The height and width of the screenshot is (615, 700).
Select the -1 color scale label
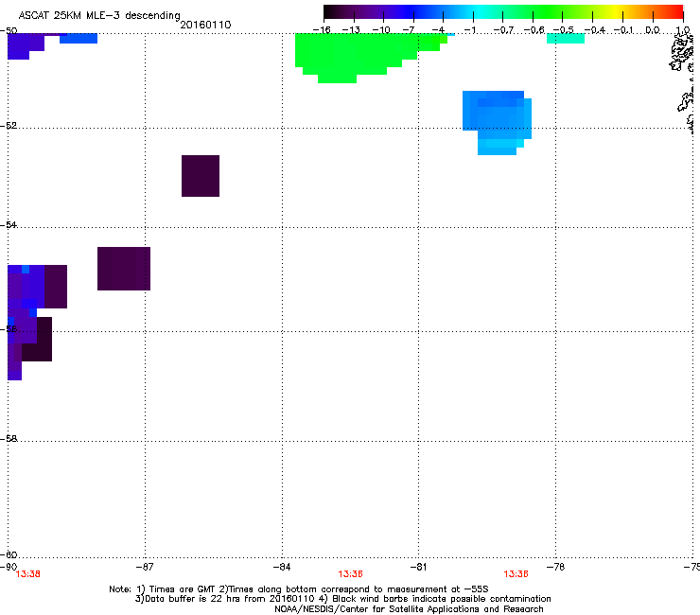click(469, 30)
